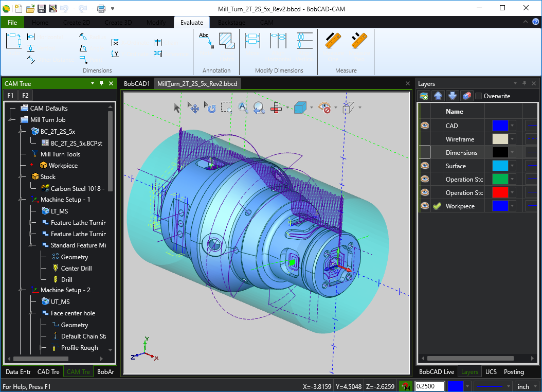542x392 pixels.
Task: Open the Wireframe layer color dropdown
Action: [512, 139]
